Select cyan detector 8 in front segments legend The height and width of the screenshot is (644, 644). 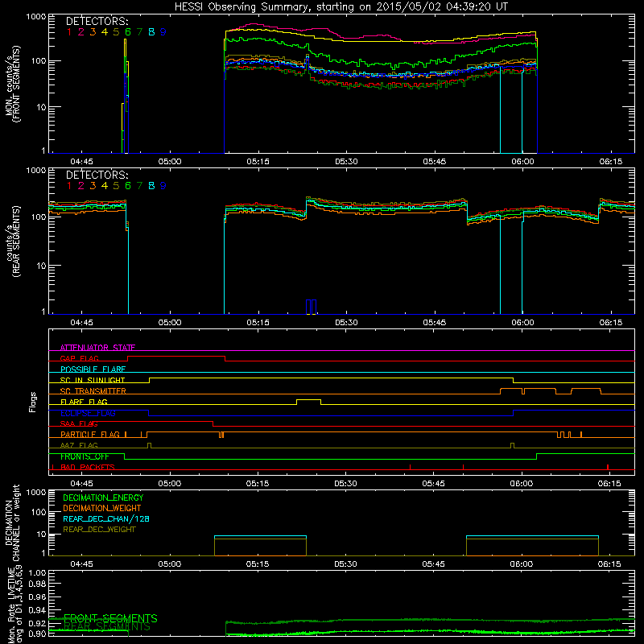click(151, 32)
